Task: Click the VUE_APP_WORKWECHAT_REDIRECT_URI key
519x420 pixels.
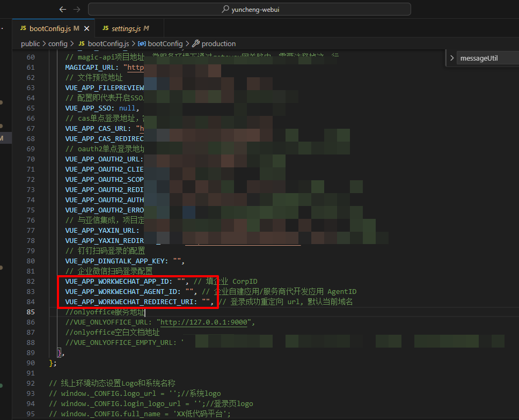Action: point(129,302)
